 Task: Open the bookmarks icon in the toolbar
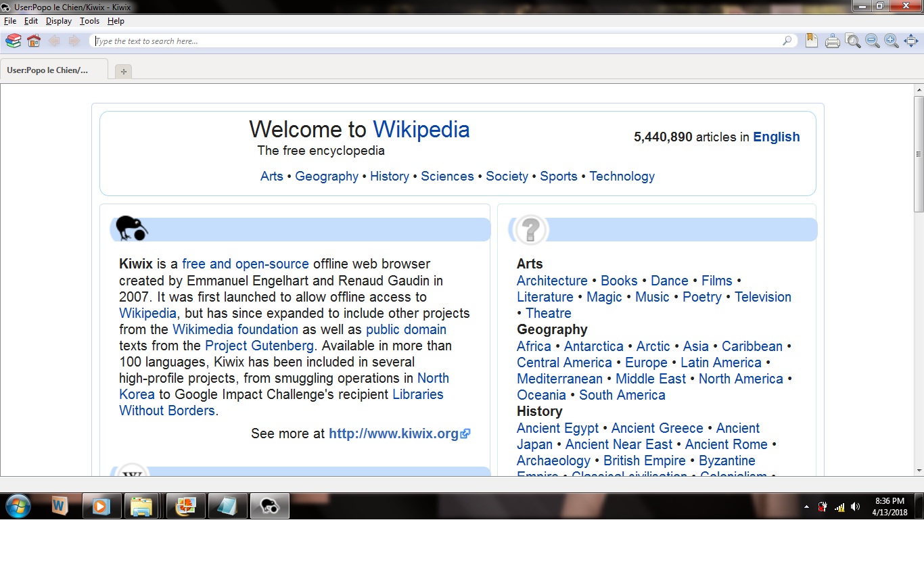812,41
